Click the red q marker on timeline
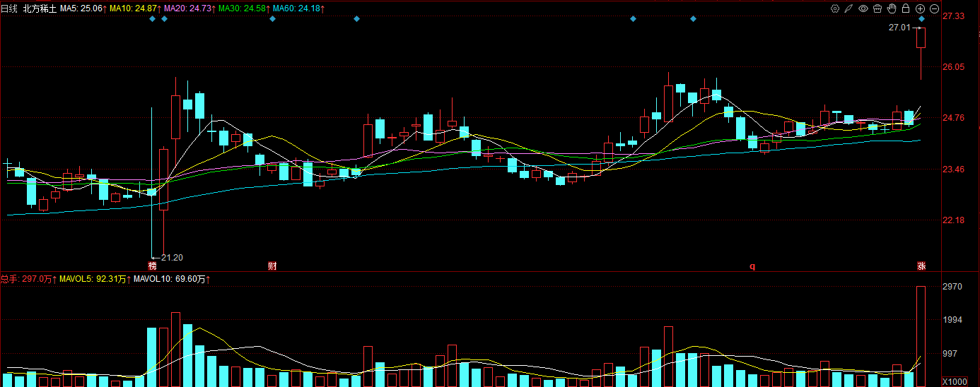This screenshot has width=980, height=387. coord(752,266)
